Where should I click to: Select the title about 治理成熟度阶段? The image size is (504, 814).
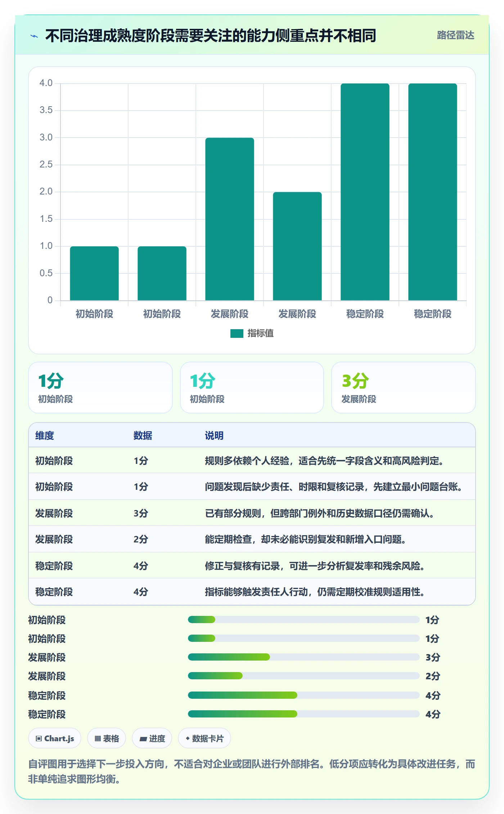coord(211,36)
